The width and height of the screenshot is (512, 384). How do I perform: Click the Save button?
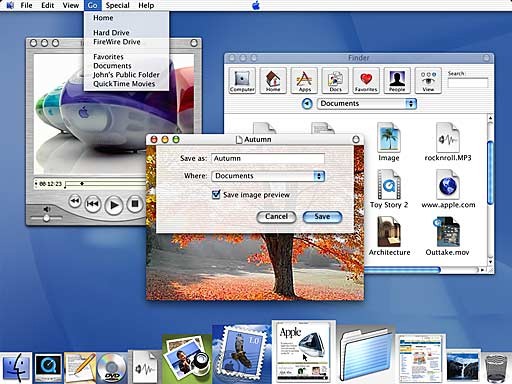click(x=322, y=217)
